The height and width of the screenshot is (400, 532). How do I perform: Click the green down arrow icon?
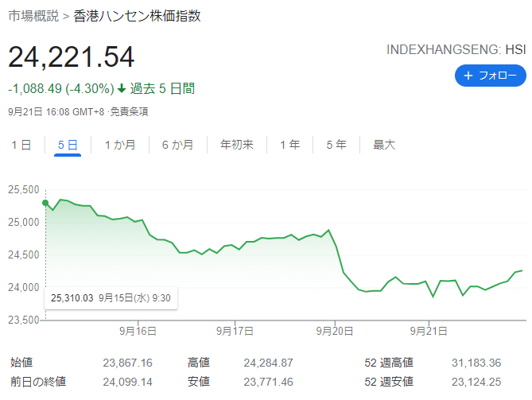(x=122, y=88)
